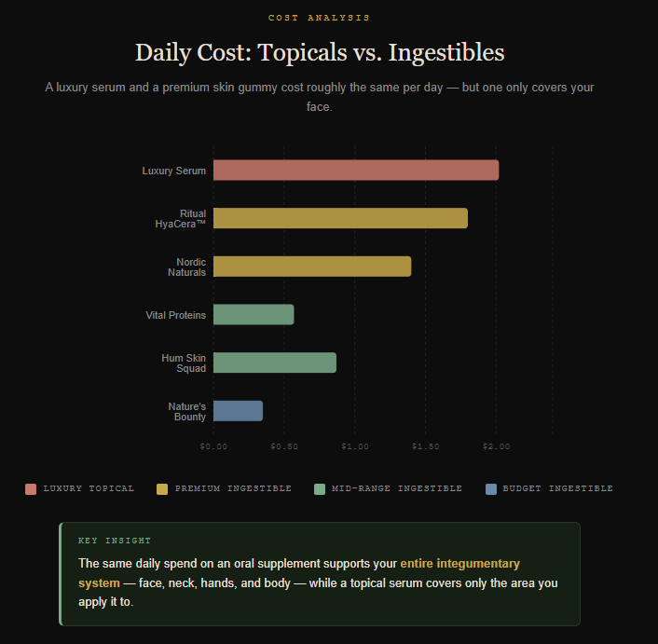This screenshot has height=644, width=658.
Task: Click the Premium Ingestible legend label
Action: click(x=233, y=488)
